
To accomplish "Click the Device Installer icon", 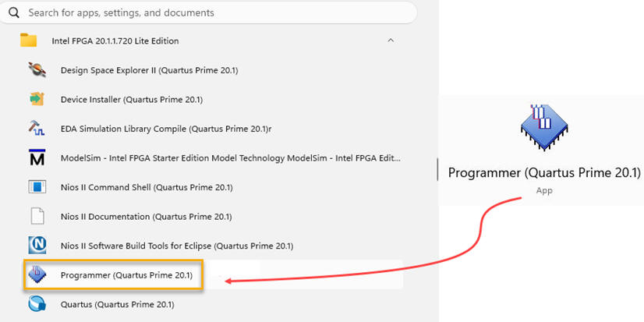I will [x=37, y=99].
